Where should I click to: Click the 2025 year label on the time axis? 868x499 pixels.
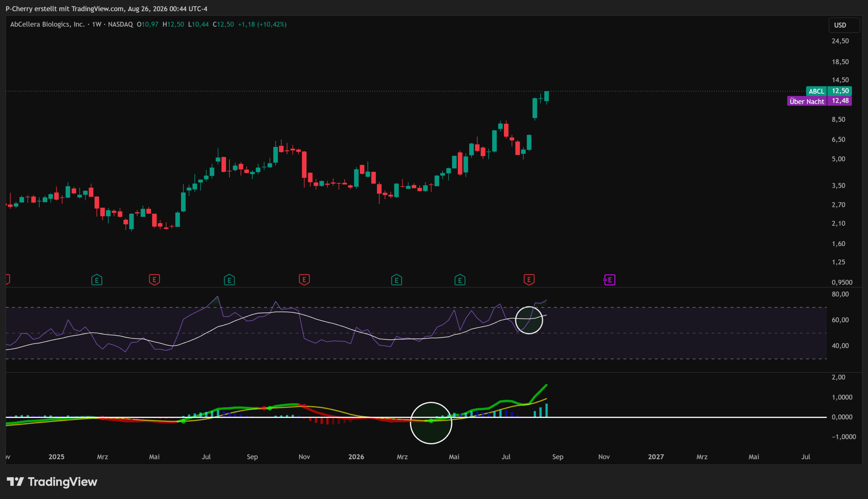57,457
